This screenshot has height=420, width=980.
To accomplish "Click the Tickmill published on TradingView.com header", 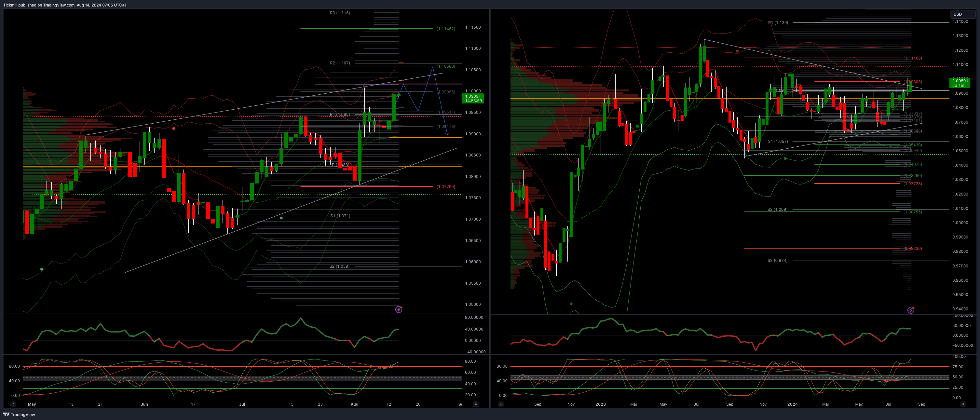I will (65, 5).
